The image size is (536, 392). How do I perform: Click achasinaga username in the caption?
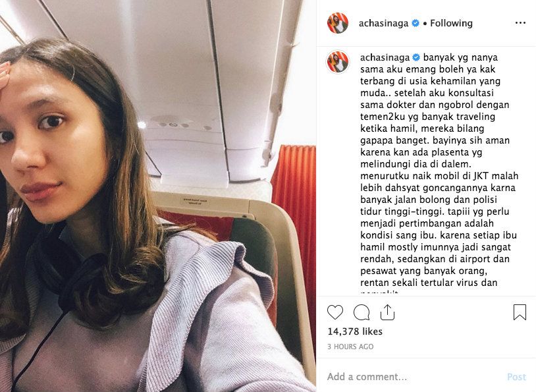(x=385, y=57)
